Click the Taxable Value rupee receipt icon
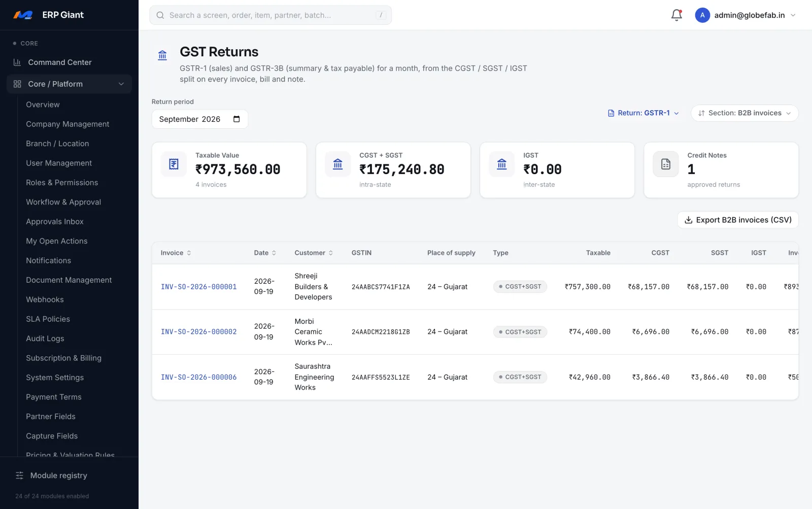Viewport: 812px width, 509px height. pos(174,164)
